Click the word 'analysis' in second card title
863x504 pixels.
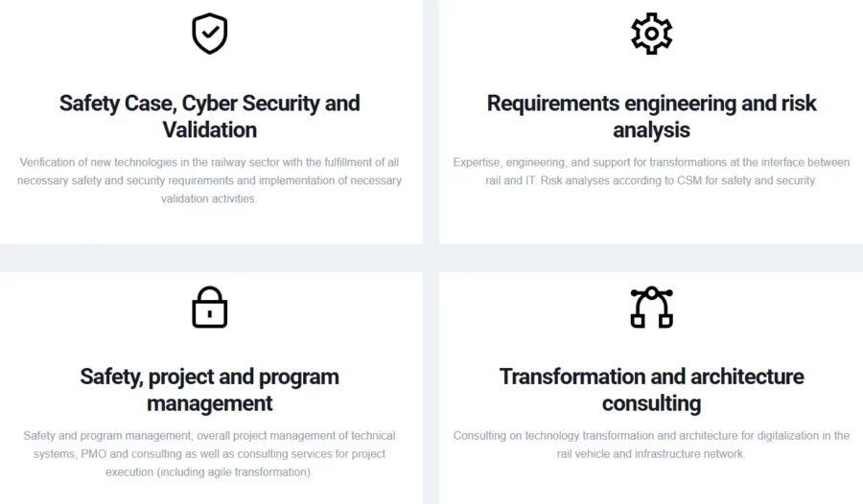pos(652,130)
